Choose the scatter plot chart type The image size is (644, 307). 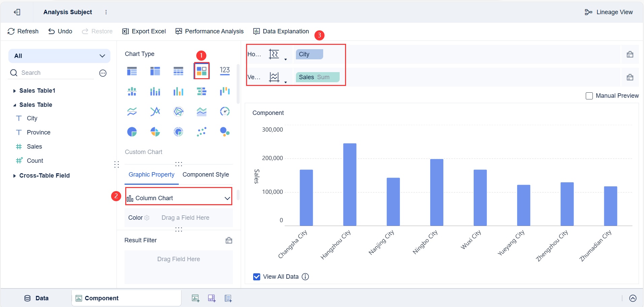(x=201, y=132)
